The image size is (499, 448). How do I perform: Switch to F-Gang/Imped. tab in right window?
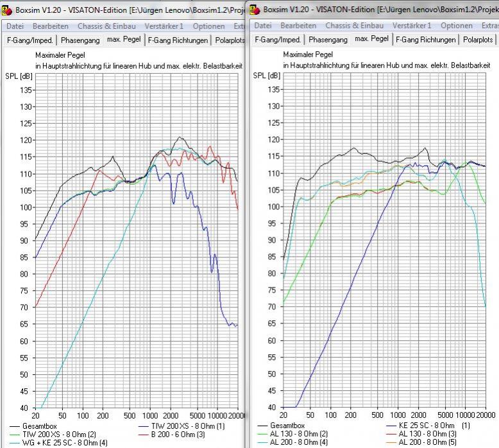click(x=278, y=40)
